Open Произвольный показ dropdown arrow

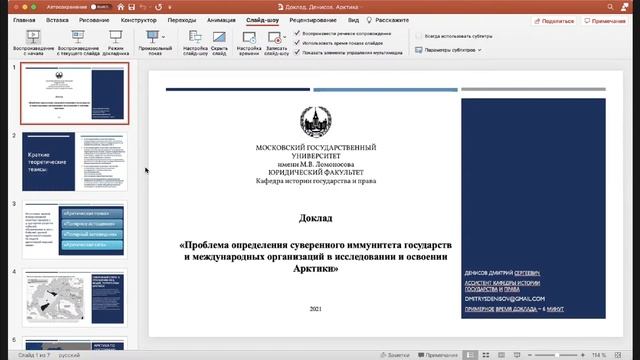click(x=163, y=37)
